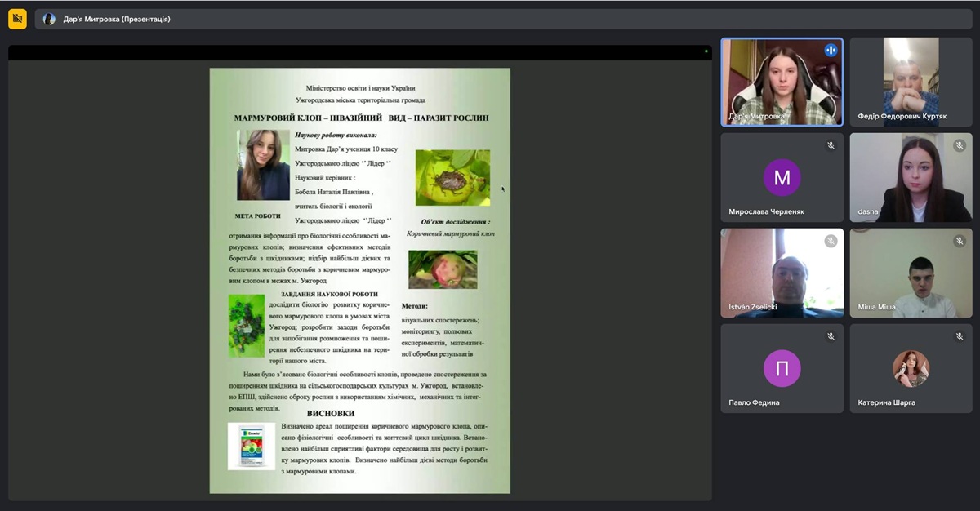
Task: Click muted mic icon on Мирослава Черленяк's tile
Action: pyautogui.click(x=831, y=145)
